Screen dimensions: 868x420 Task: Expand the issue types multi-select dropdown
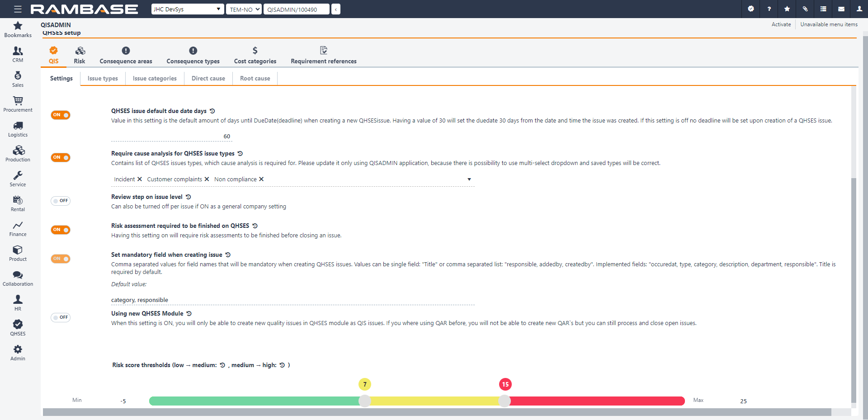click(469, 179)
